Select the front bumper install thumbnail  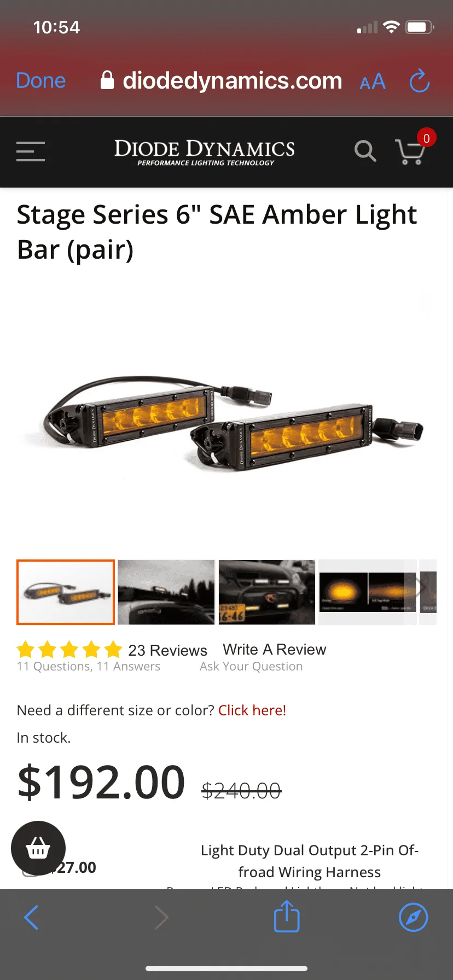[x=267, y=592]
